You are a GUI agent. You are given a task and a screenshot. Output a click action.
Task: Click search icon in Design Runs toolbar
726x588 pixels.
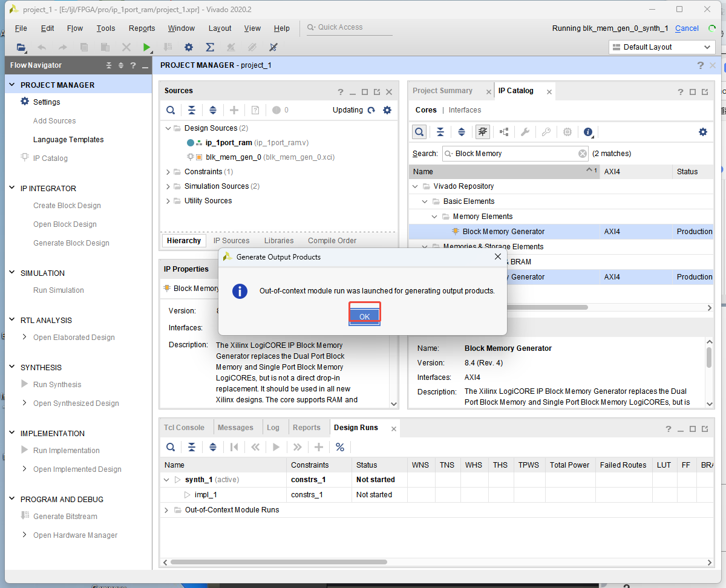(x=171, y=447)
